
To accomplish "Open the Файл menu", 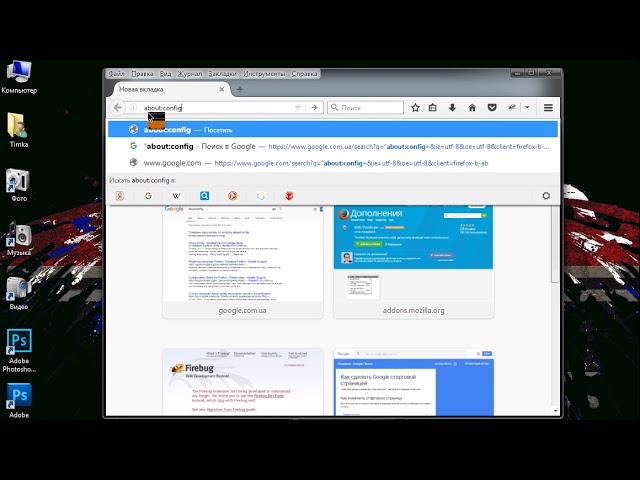I will click(x=116, y=74).
